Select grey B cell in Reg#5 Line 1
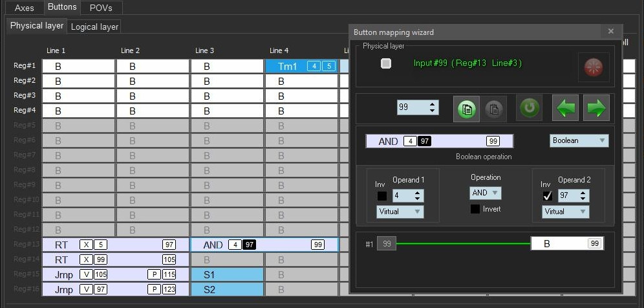This screenshot has width=644, height=308. 78,126
